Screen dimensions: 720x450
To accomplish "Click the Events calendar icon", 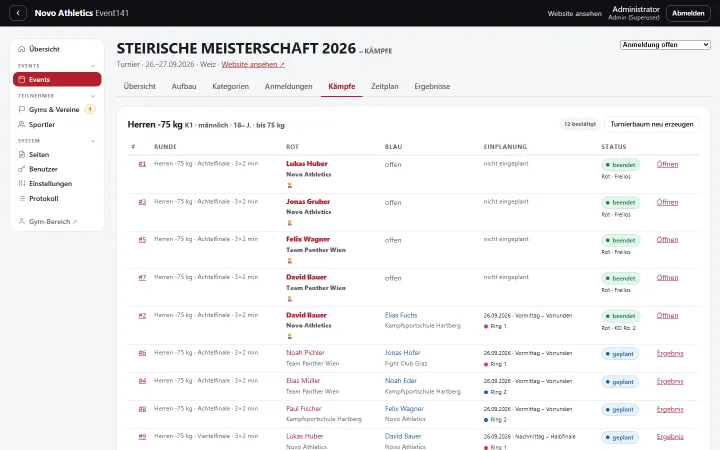I will click(22, 79).
